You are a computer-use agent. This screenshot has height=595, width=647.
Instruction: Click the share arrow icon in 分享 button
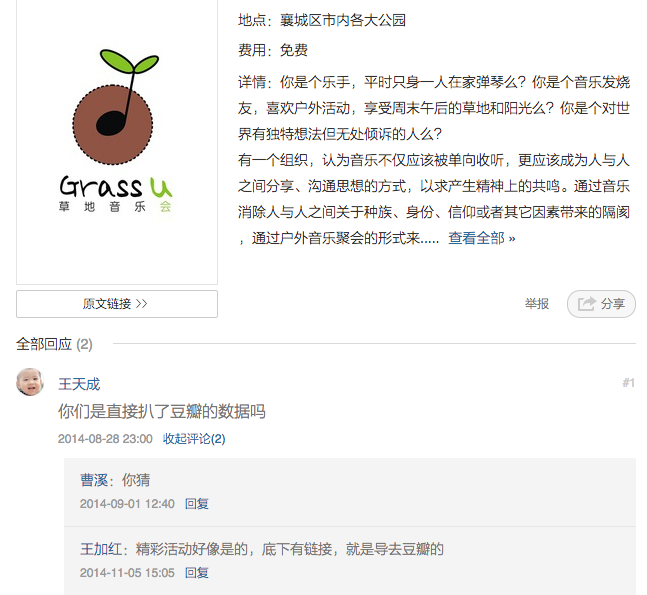(587, 304)
